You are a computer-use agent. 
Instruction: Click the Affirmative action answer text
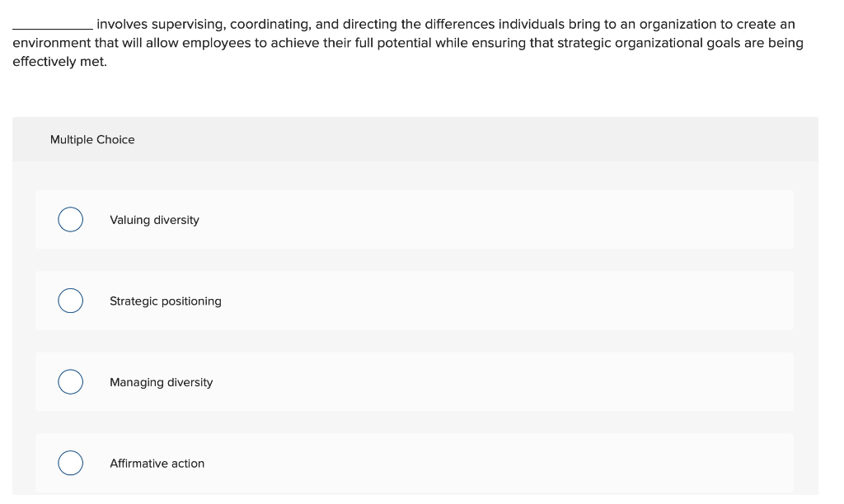(157, 463)
